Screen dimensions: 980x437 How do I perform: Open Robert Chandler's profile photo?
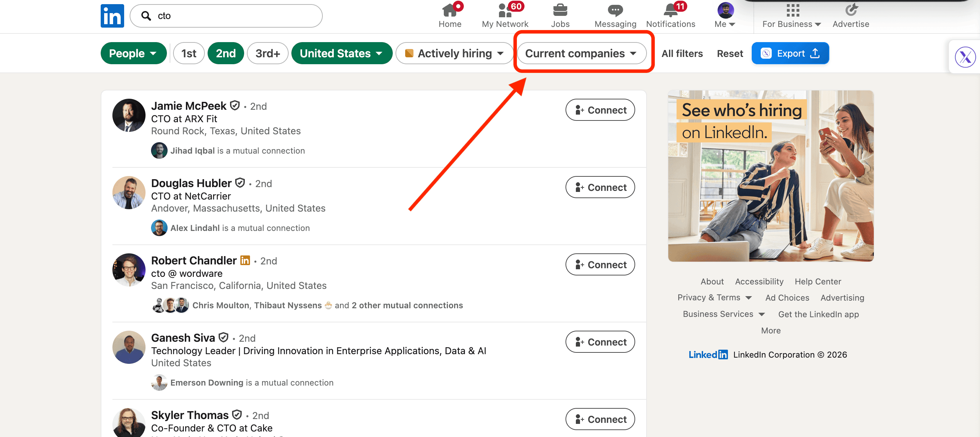click(x=129, y=270)
